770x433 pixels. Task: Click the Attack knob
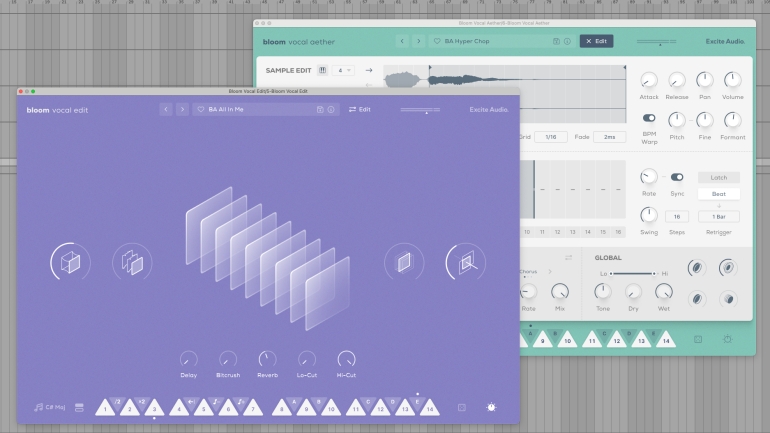tap(649, 80)
